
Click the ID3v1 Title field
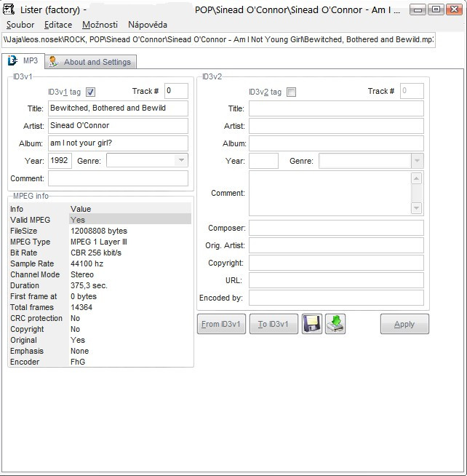click(x=118, y=108)
